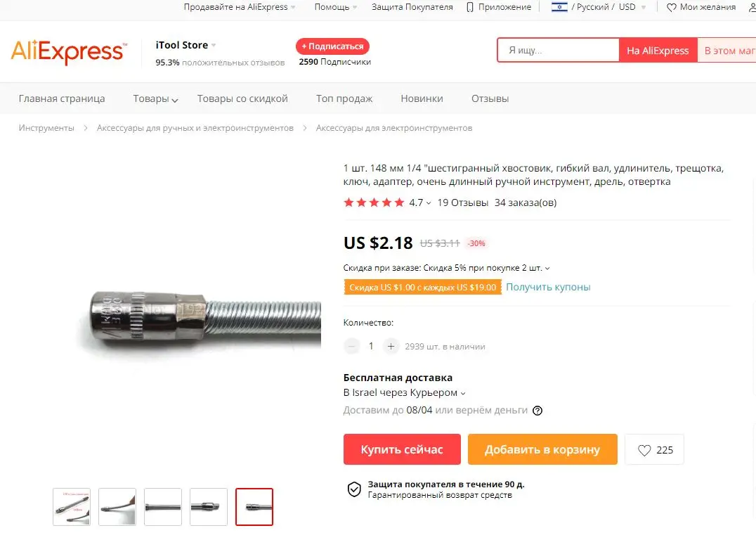
Task: Expand the Товары menu chevron
Action: (174, 100)
